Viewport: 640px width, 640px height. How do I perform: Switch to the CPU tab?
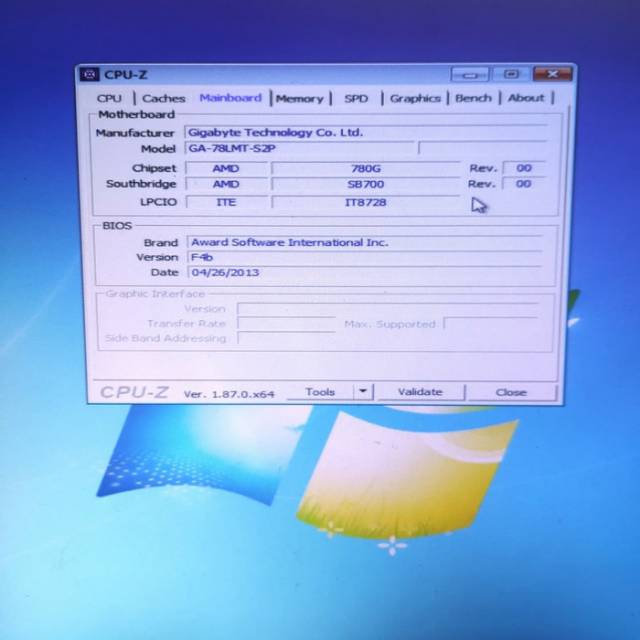click(110, 98)
